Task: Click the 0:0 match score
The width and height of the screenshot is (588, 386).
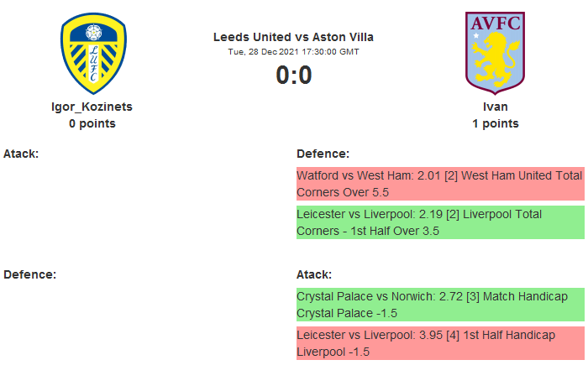Action: point(293,76)
